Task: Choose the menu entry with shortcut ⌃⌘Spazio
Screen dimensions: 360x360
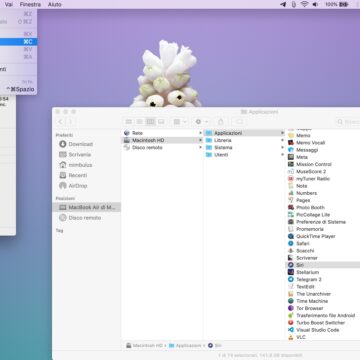Action: (18, 89)
